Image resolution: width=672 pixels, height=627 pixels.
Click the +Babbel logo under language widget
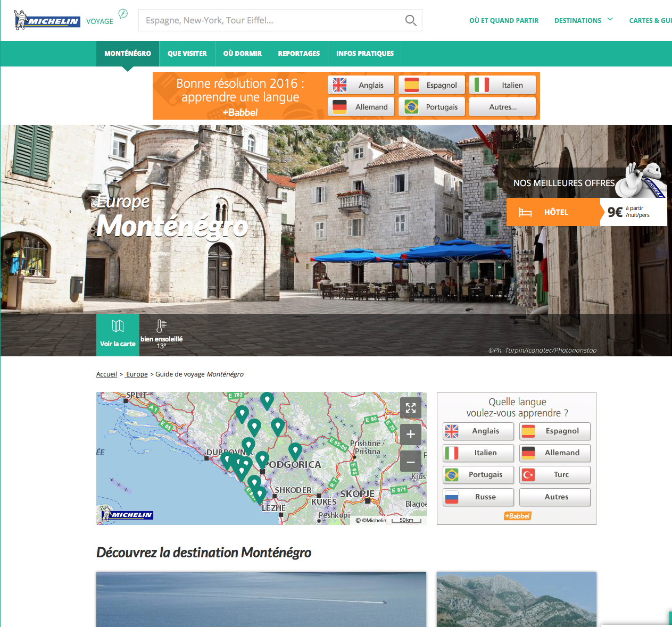[518, 516]
